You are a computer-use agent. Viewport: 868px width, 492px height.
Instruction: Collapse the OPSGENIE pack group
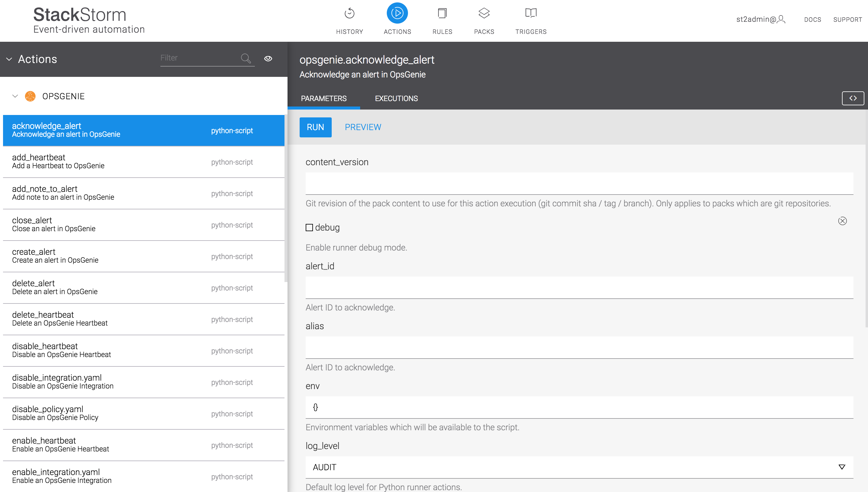15,96
